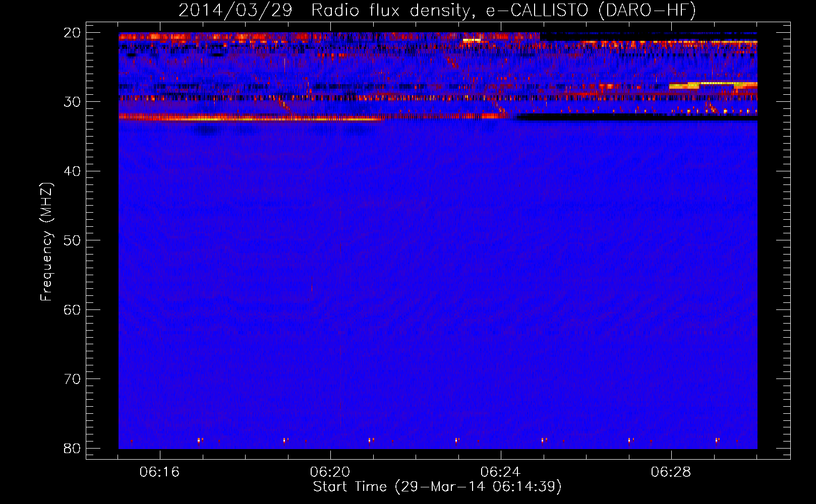Viewport: 816px width, 504px height.
Task: Click the frequency tick label '20'
Action: click(x=72, y=33)
